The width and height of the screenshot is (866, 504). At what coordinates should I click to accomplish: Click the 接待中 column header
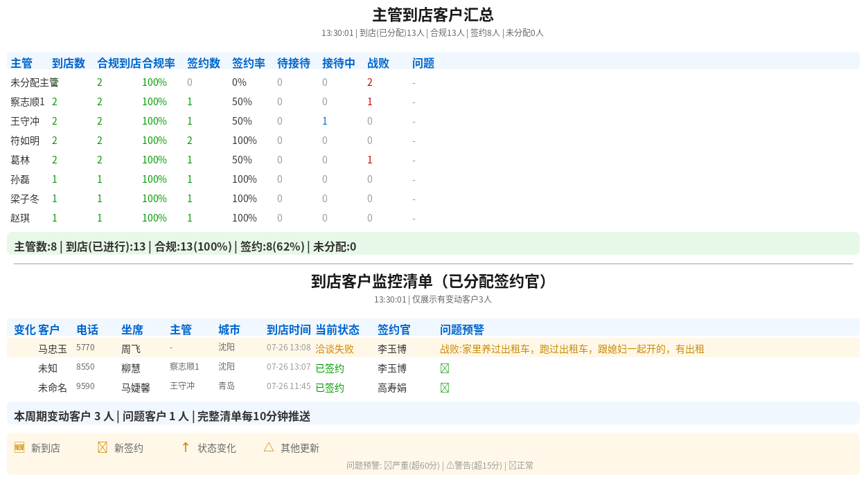click(339, 63)
